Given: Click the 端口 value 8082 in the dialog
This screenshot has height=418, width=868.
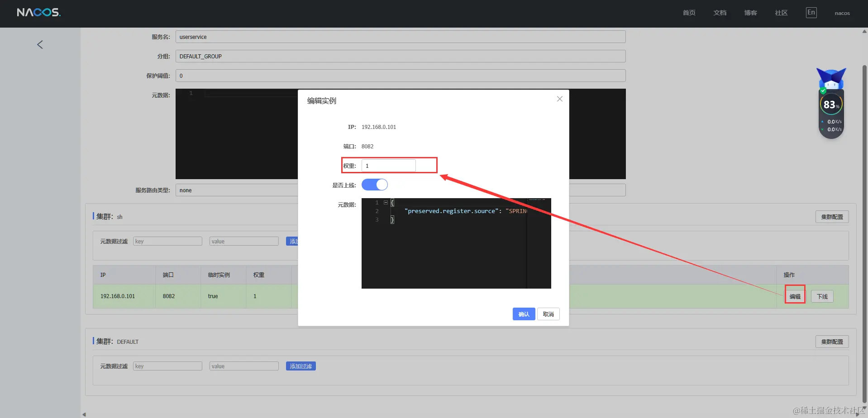Looking at the screenshot, I should [x=367, y=147].
